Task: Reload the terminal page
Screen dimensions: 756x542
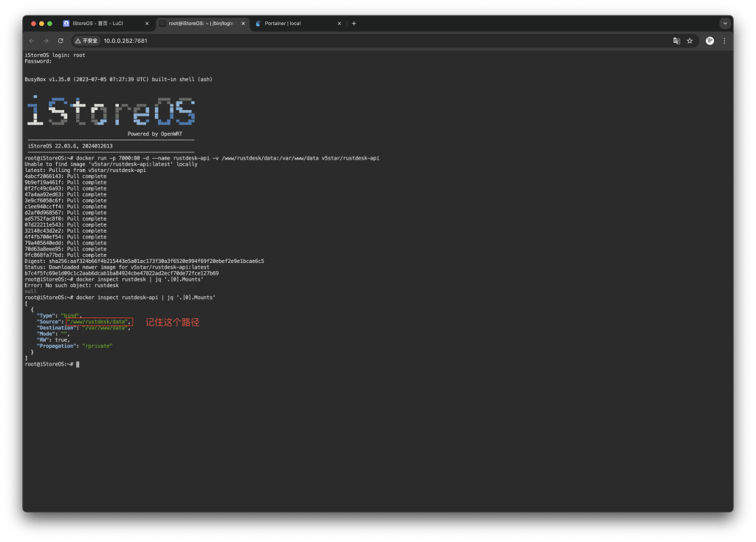Action: click(61, 41)
